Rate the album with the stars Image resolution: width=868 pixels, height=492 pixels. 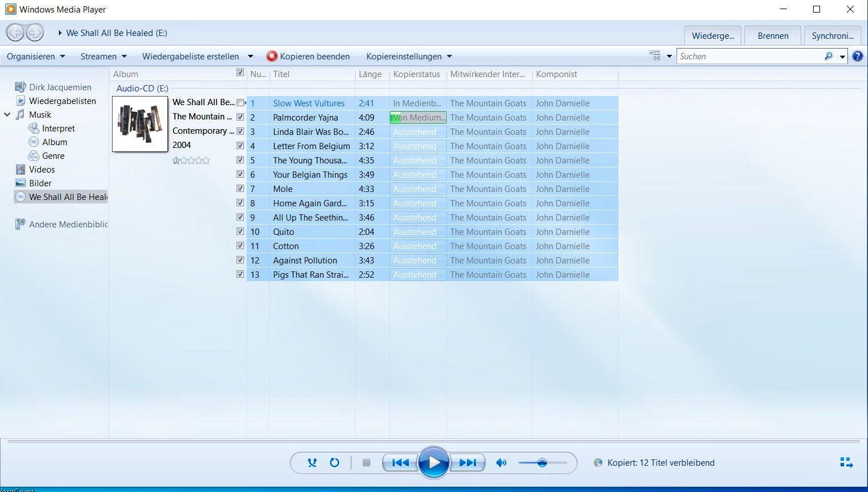click(191, 161)
